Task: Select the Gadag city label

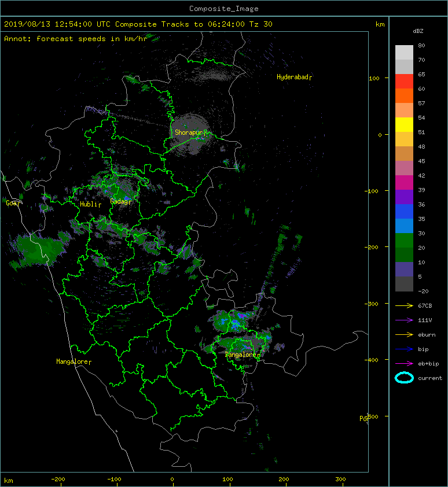Action: pos(120,202)
